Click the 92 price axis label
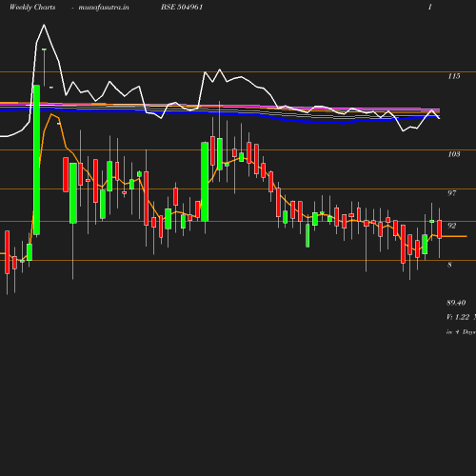The width and height of the screenshot is (476, 476). (452, 226)
